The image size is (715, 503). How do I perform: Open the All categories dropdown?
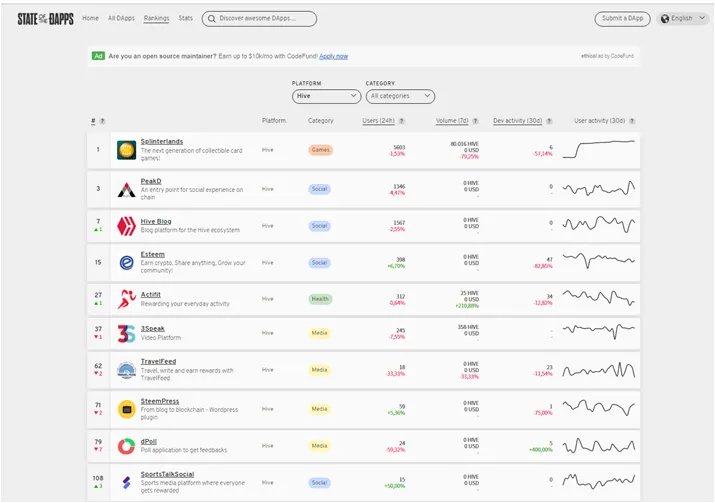pos(400,96)
